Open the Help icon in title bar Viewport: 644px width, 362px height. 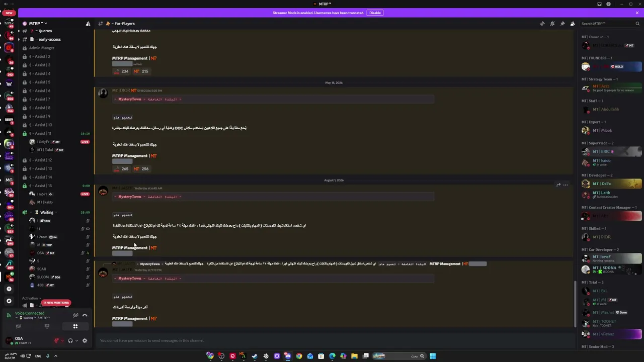pyautogui.click(x=608, y=4)
